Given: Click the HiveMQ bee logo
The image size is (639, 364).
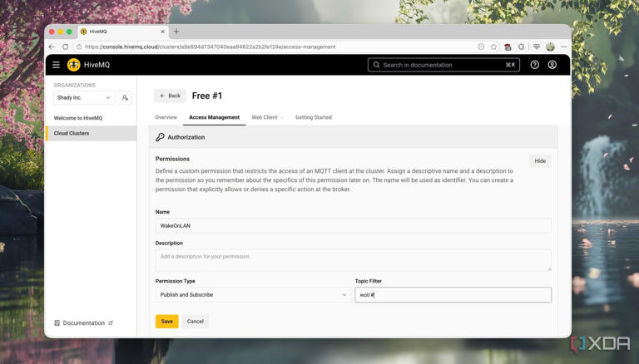Looking at the screenshot, I should tap(74, 65).
